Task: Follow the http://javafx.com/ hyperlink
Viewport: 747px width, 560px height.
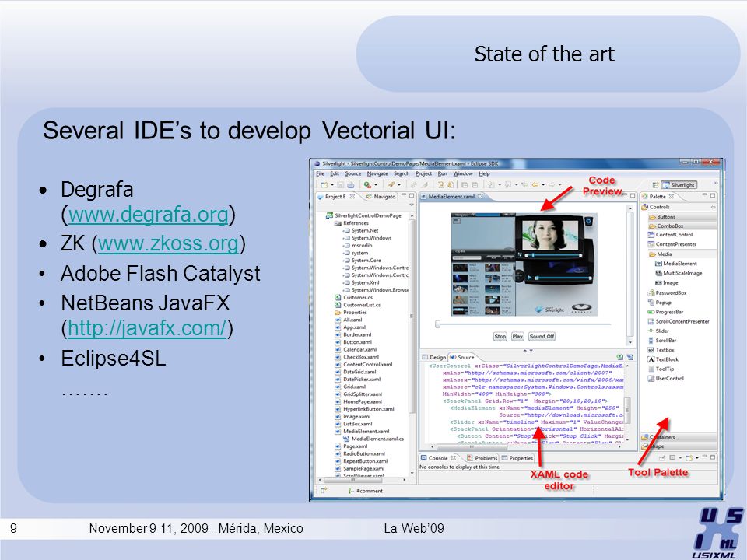Action: pyautogui.click(x=147, y=328)
